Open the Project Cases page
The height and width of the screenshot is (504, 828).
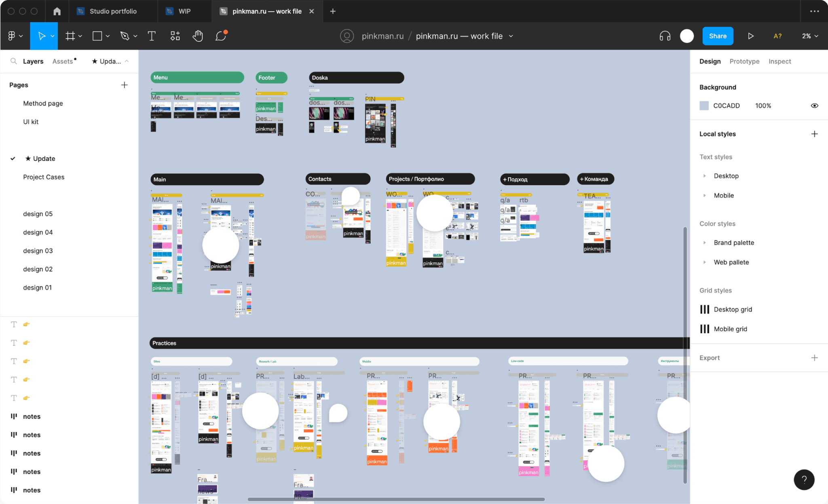pyautogui.click(x=44, y=177)
